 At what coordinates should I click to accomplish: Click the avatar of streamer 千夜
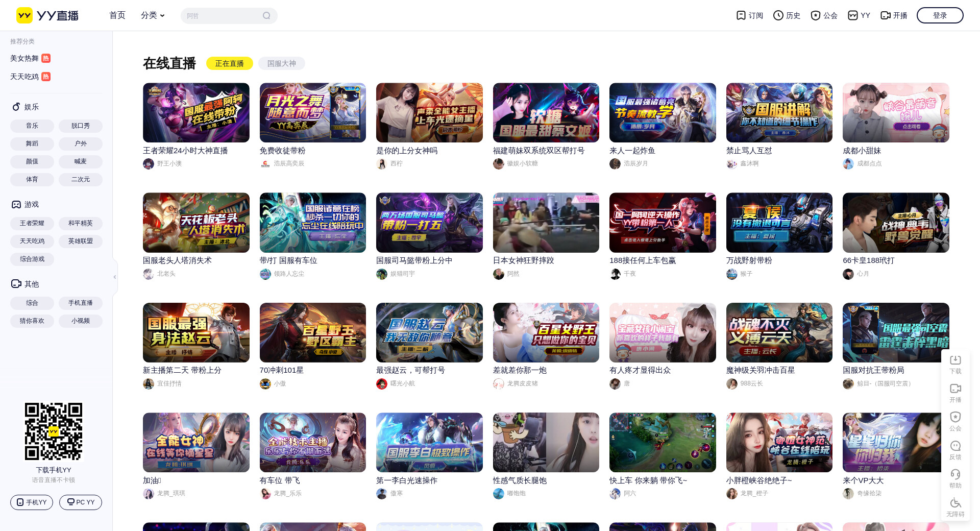point(615,274)
